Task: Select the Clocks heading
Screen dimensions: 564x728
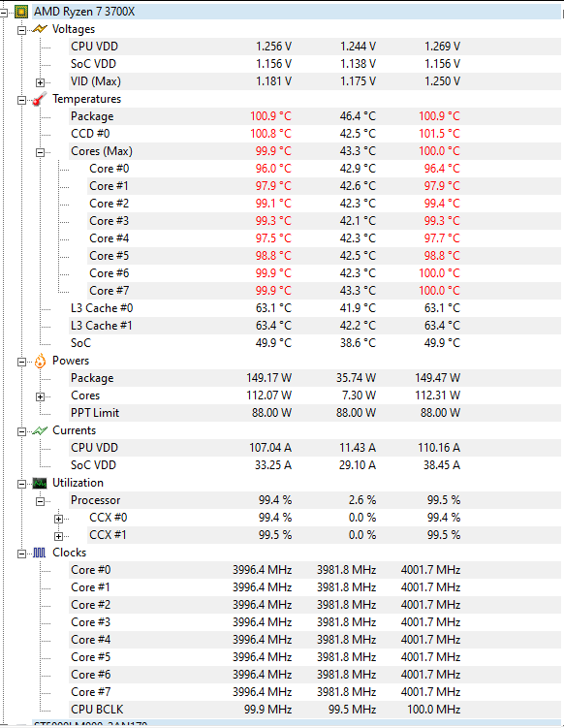Action: tap(69, 553)
